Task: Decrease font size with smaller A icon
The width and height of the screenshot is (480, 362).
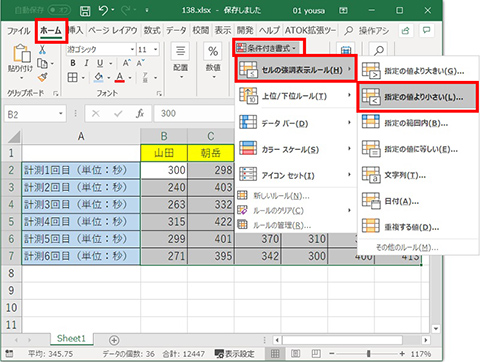Action: pyautogui.click(x=140, y=63)
